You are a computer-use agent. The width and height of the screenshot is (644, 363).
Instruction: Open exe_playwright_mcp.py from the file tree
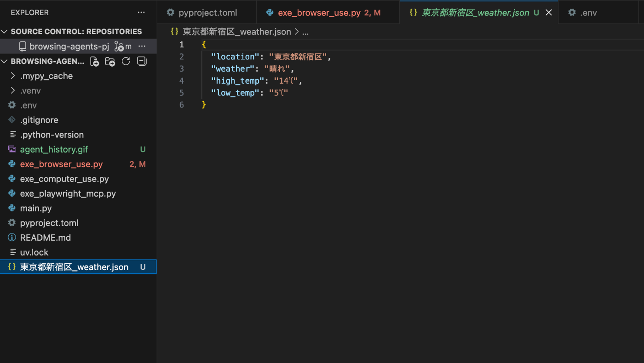pos(68,193)
